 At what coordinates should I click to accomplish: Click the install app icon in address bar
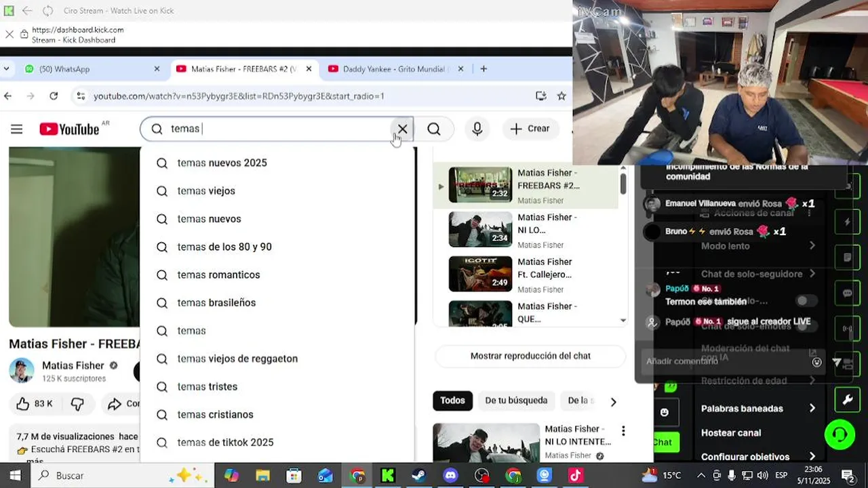coord(540,96)
